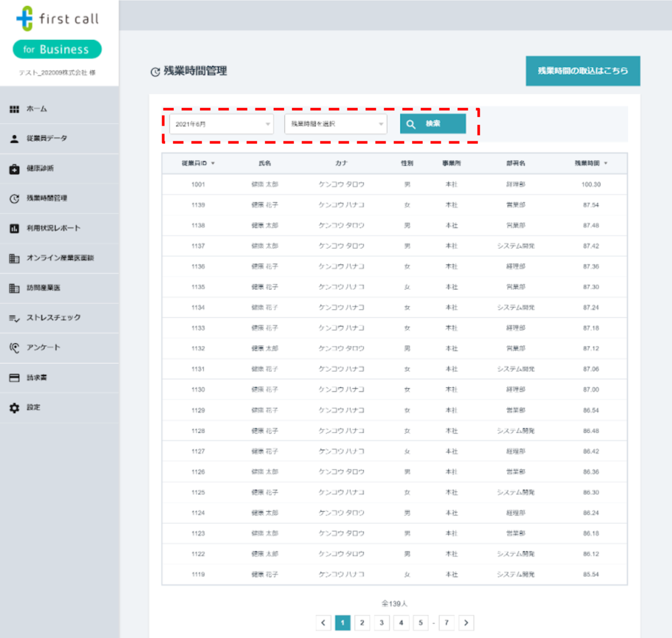The height and width of the screenshot is (638, 672).
Task: Go to page 7 in pagination
Action: click(x=446, y=623)
